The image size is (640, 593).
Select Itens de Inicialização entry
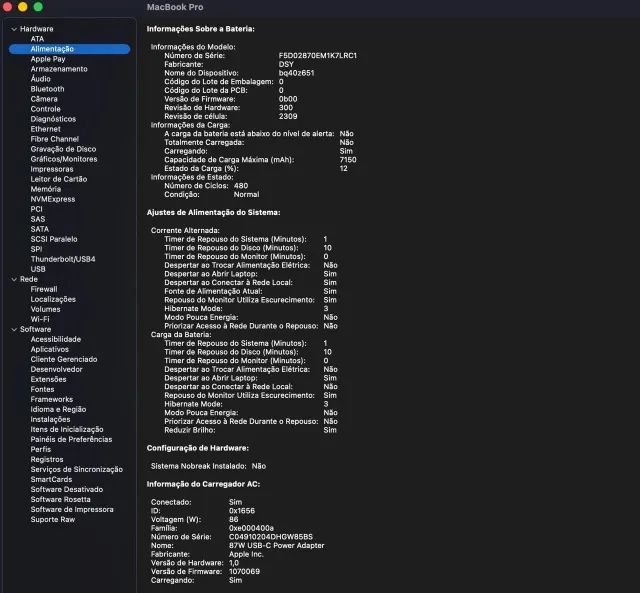[67, 429]
